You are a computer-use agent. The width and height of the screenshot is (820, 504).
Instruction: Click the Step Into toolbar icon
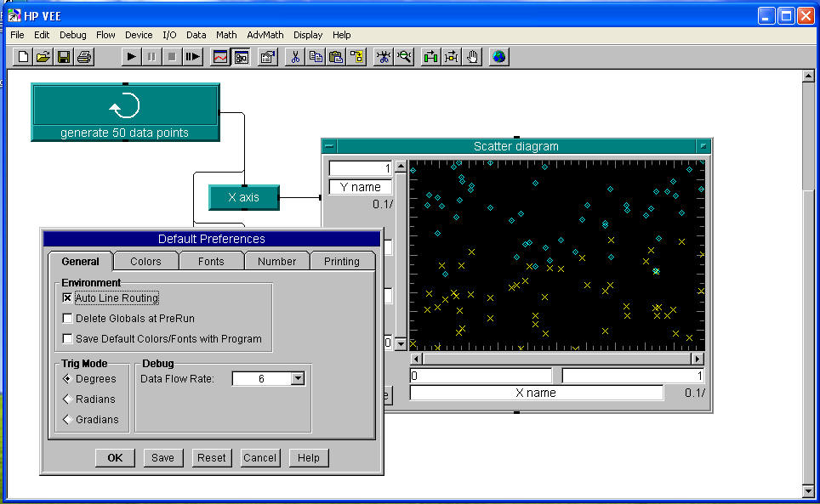coord(193,57)
